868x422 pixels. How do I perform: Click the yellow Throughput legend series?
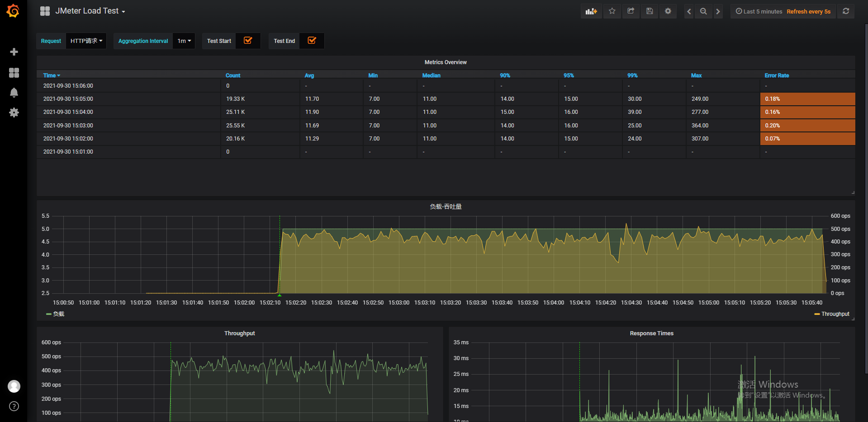pyautogui.click(x=832, y=314)
